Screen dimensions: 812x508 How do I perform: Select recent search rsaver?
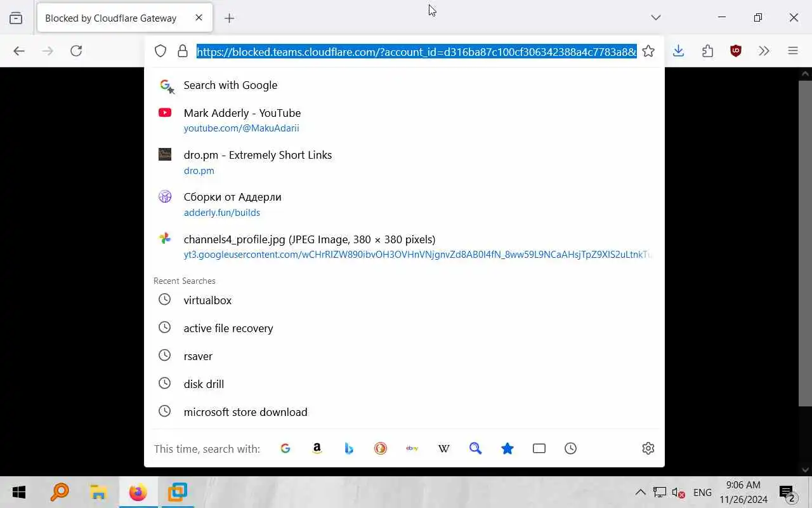(404, 356)
